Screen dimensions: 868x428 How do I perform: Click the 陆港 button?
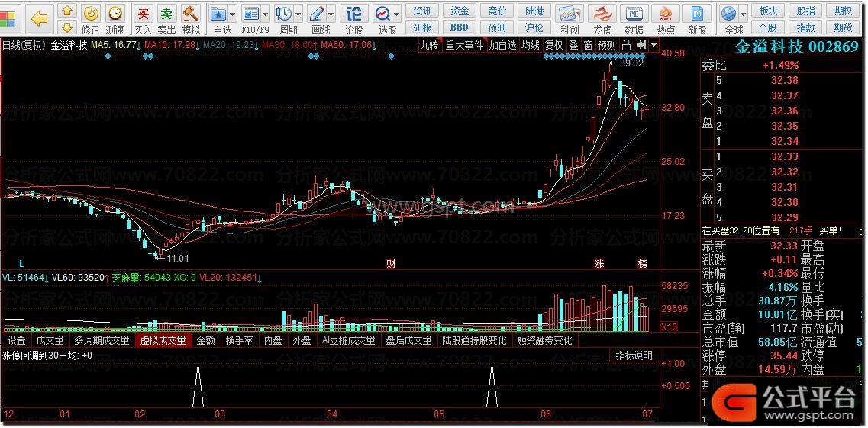pos(534,11)
